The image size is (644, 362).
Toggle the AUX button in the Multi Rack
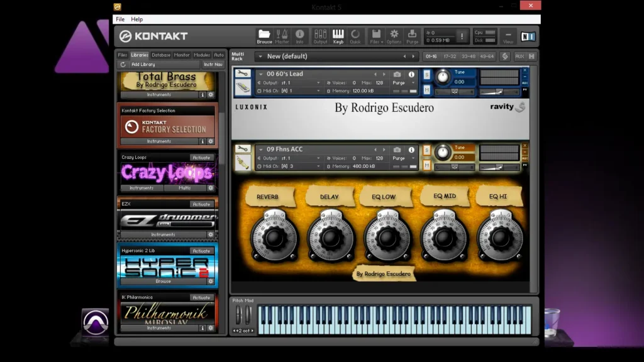tap(519, 57)
